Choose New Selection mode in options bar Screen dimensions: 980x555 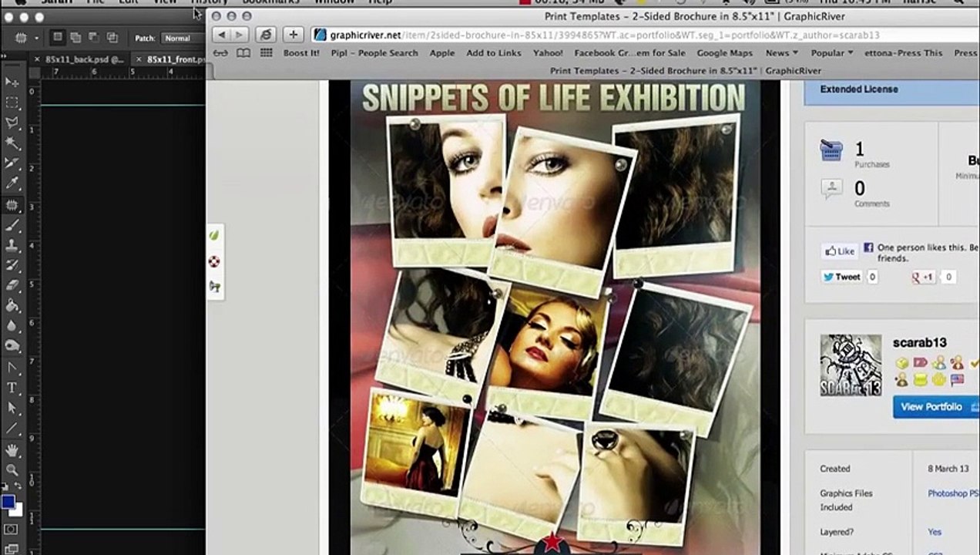point(58,37)
